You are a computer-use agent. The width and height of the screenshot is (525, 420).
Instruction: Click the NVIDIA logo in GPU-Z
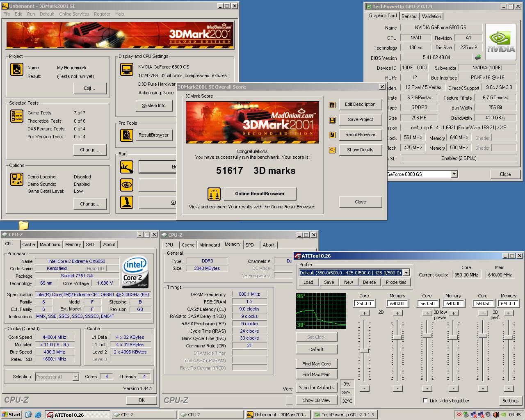point(501,42)
